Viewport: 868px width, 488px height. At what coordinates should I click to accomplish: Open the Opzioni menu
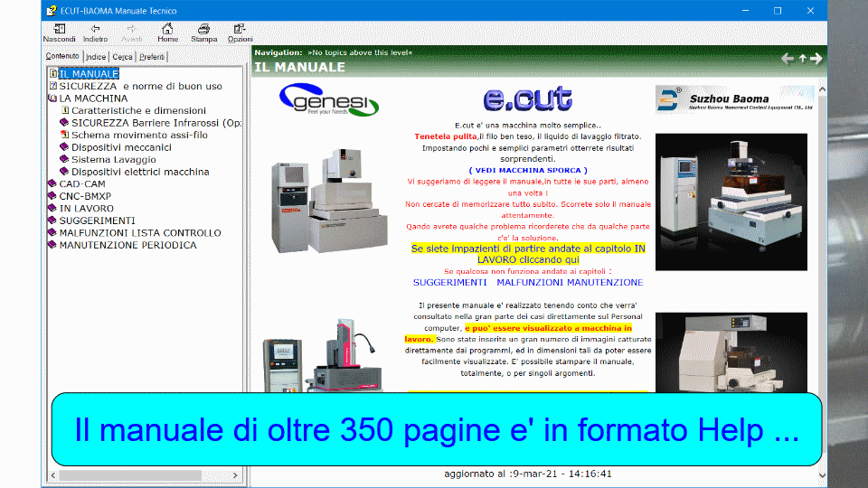click(240, 33)
